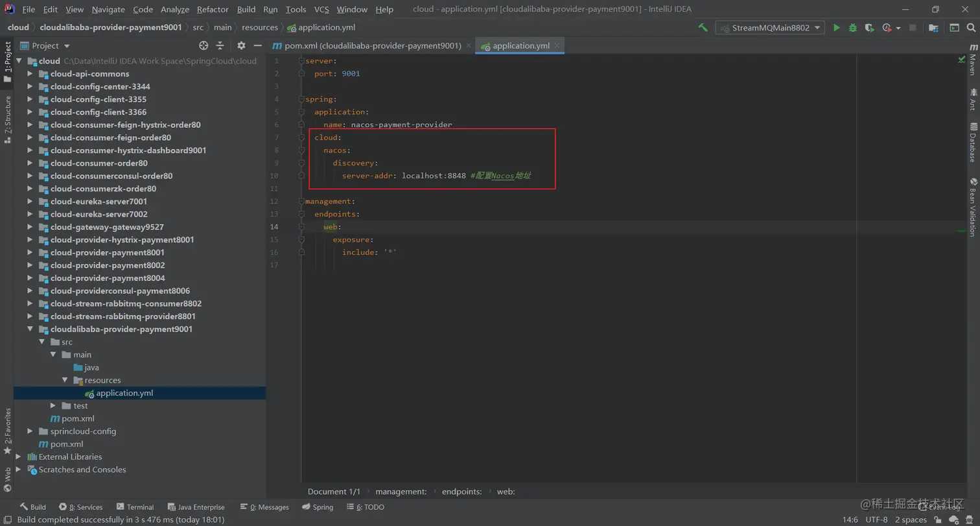Open Run Anything console icon
980x526 pixels.
[x=954, y=28]
